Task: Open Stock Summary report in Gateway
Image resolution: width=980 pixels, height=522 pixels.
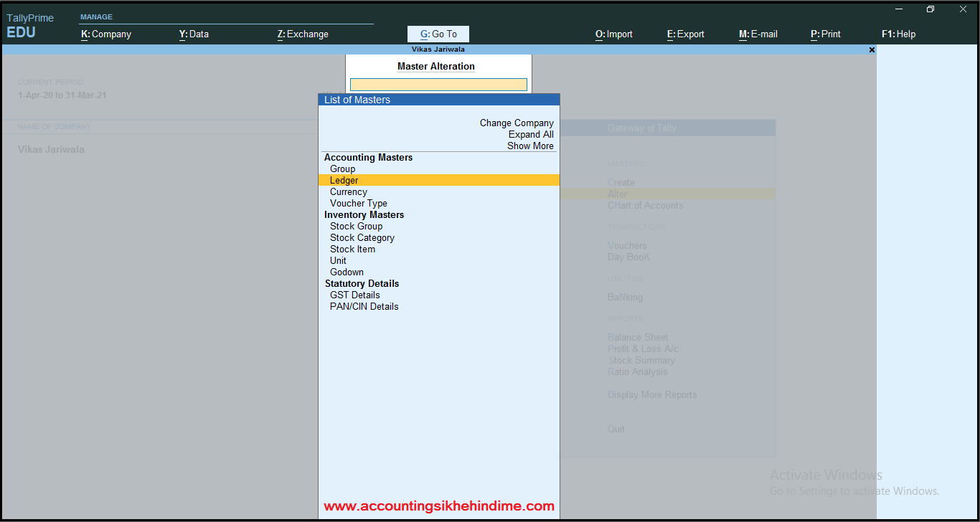Action: point(641,360)
